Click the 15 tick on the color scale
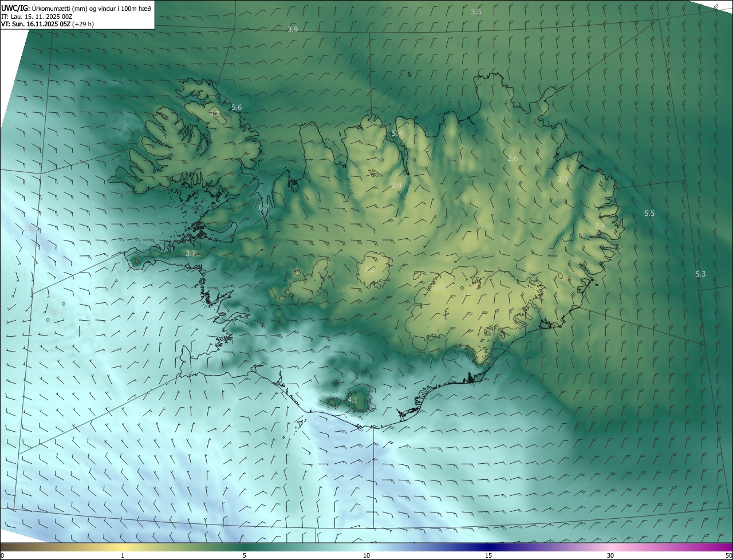The width and height of the screenshot is (733, 560). coord(488,555)
